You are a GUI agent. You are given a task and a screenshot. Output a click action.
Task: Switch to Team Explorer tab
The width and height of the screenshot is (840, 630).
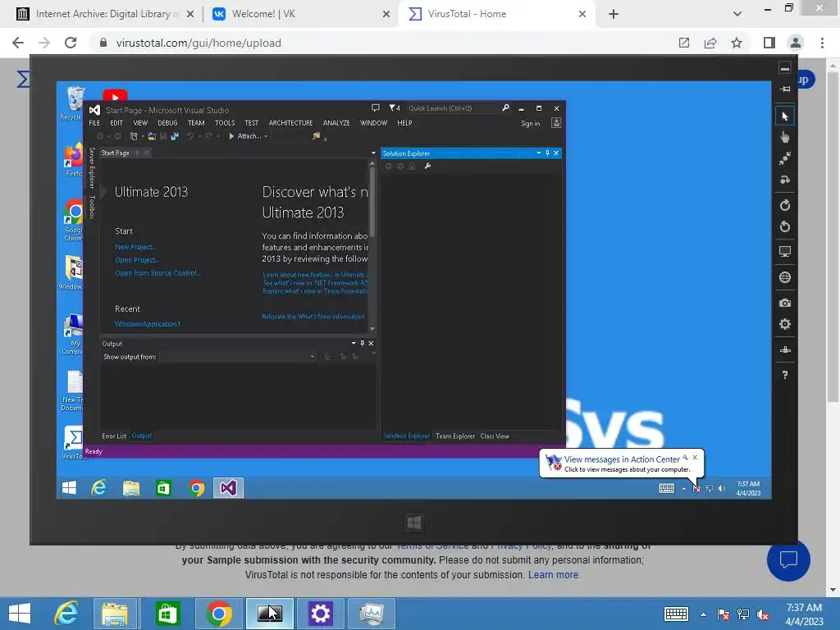coord(455,436)
